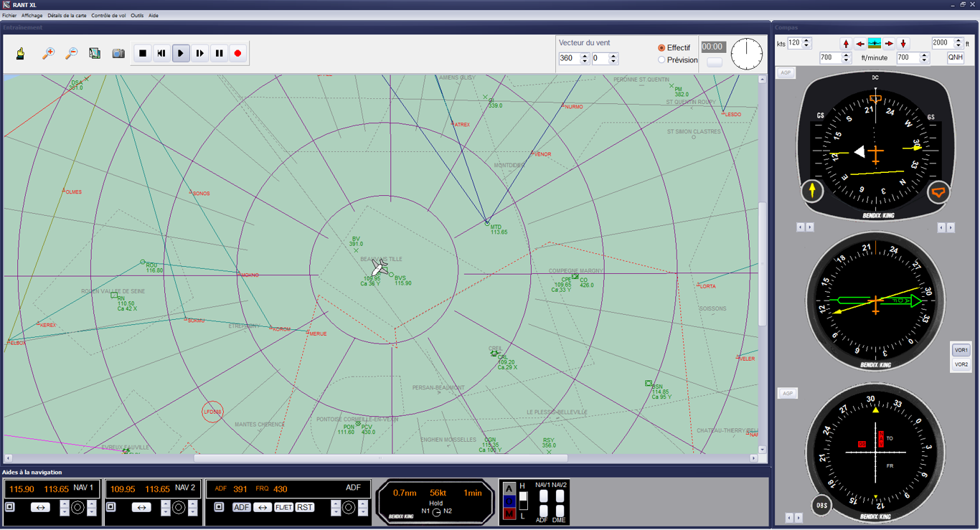This screenshot has width=980, height=530.
Task: Toggle ADF radio power switch
Action: pyautogui.click(x=219, y=507)
